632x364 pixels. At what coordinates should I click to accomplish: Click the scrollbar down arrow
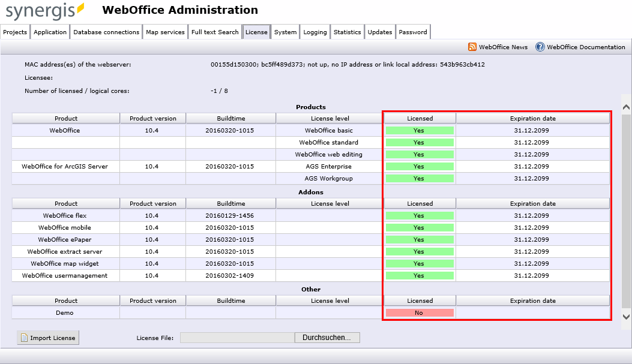pos(625,318)
